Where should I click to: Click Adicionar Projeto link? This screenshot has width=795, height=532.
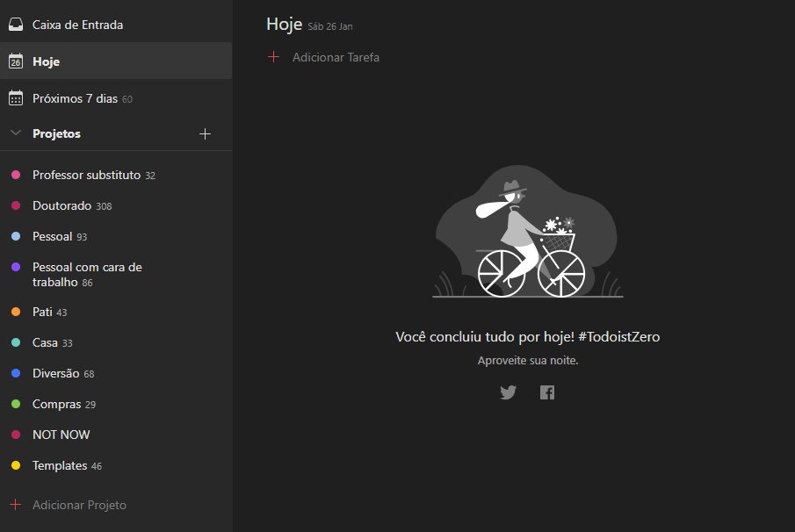pos(79,505)
